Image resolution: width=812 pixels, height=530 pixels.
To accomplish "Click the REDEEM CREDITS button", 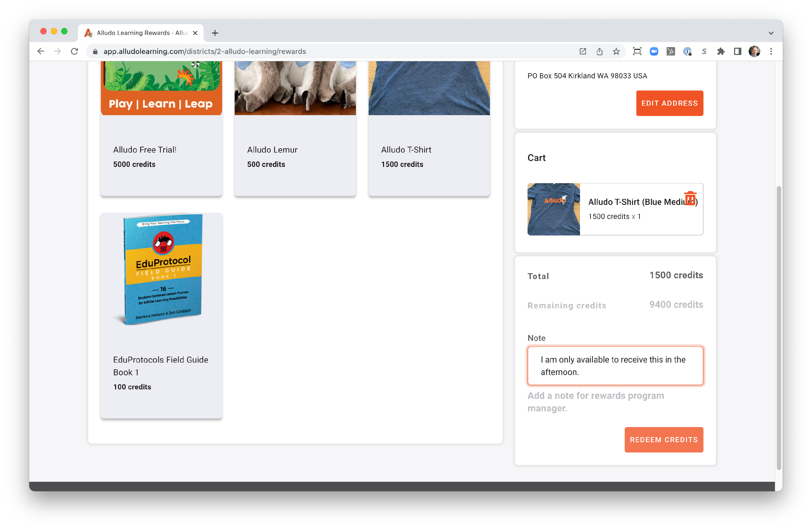I will [664, 439].
